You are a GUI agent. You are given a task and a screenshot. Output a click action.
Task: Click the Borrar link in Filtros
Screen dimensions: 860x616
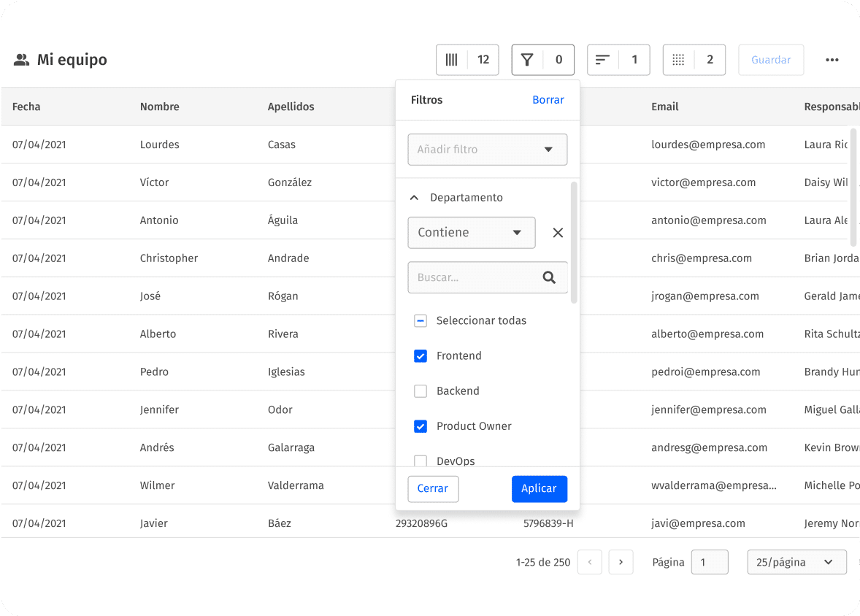tap(548, 100)
